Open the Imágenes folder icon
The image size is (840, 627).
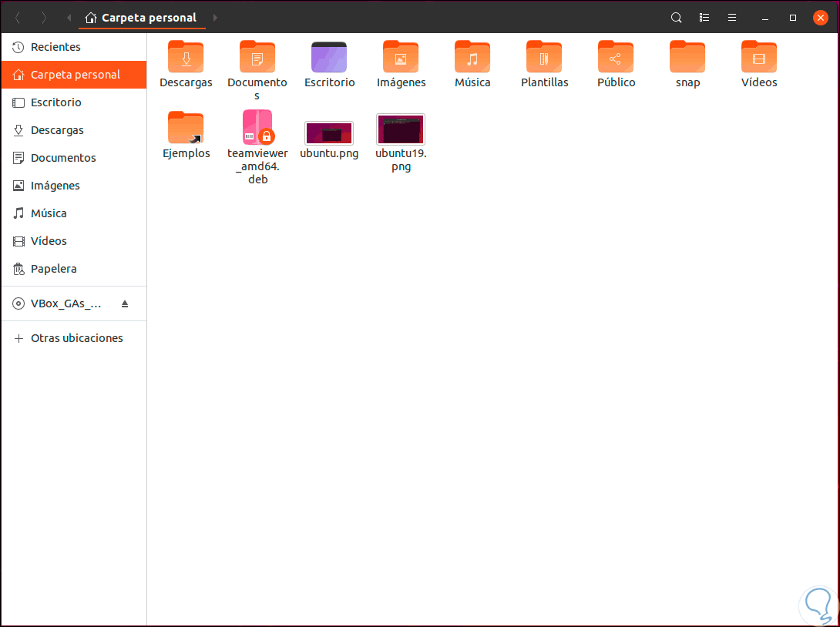pyautogui.click(x=401, y=57)
